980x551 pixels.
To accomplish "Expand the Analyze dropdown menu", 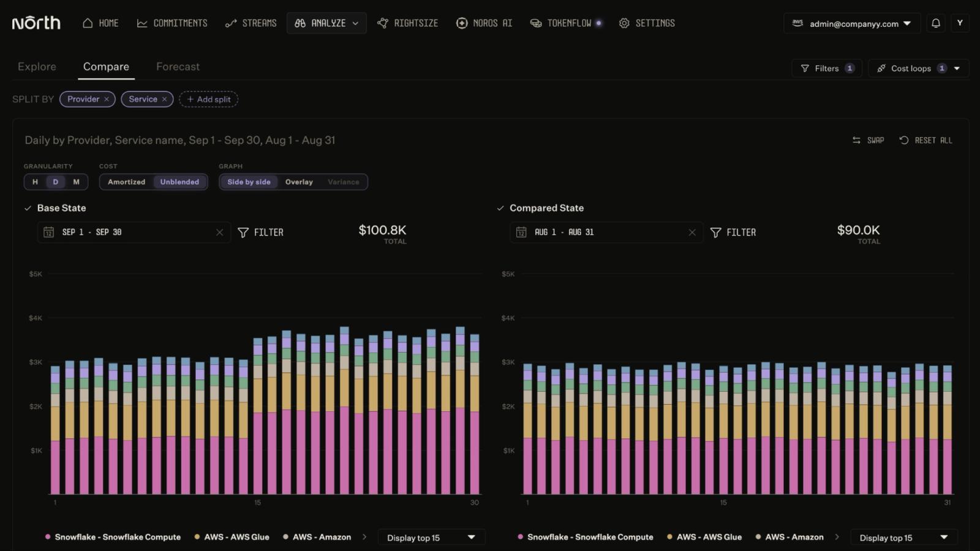I will coord(326,23).
